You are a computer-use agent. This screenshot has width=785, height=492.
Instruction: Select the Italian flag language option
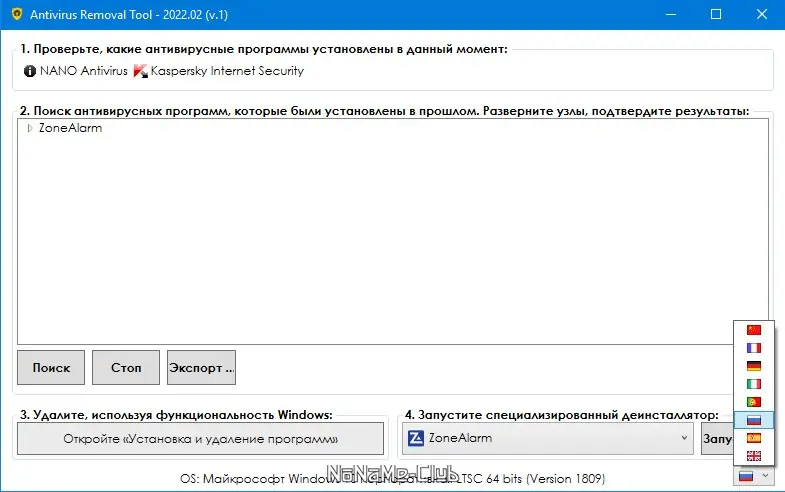click(753, 384)
